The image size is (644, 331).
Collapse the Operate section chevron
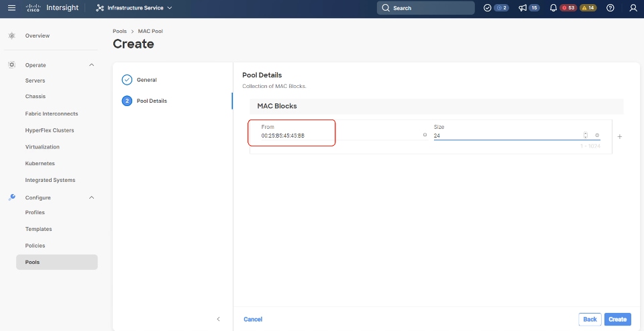click(92, 65)
